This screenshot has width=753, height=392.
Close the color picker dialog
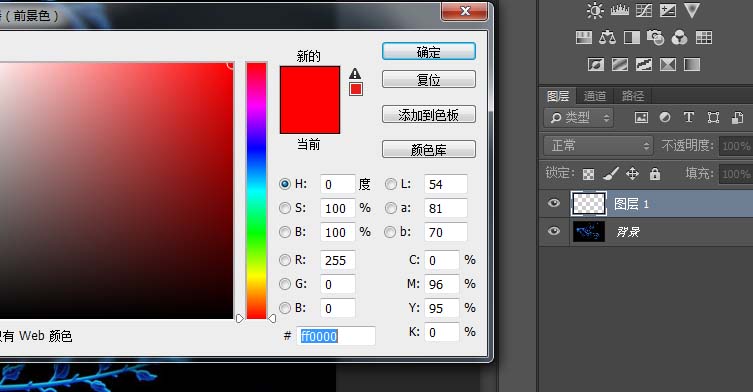(464, 11)
